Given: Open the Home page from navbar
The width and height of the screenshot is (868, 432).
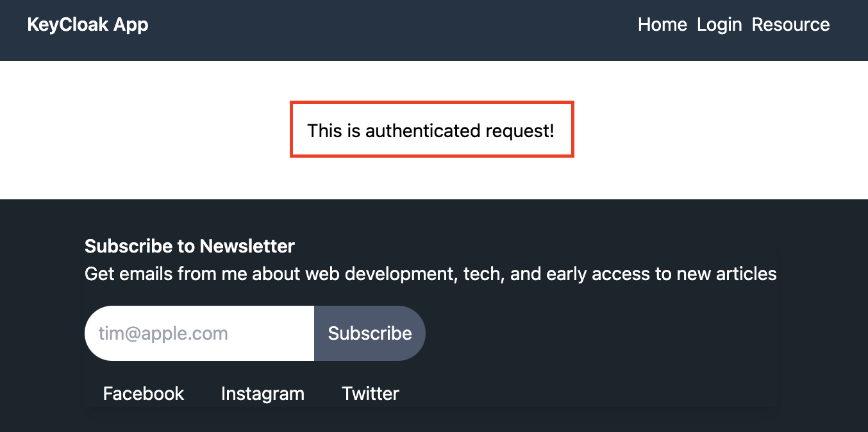Looking at the screenshot, I should pos(662,25).
